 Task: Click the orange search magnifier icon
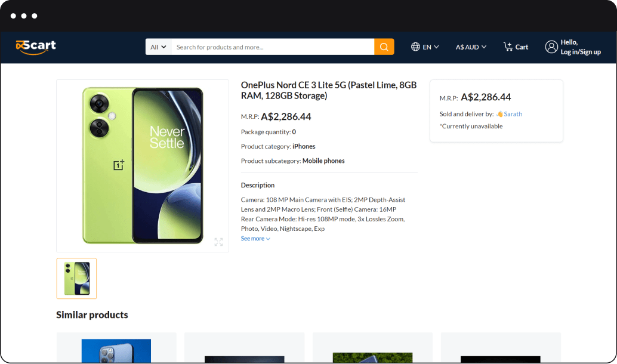tap(384, 47)
